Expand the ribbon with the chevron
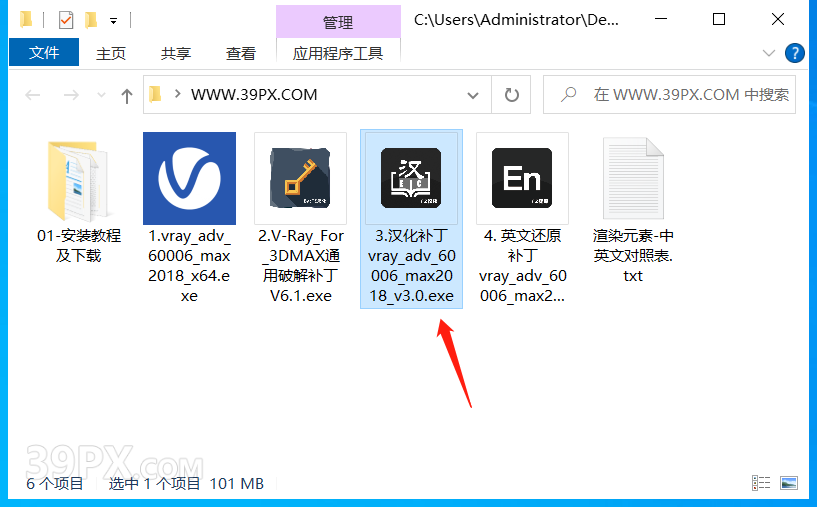This screenshot has height=507, width=817. [769, 53]
